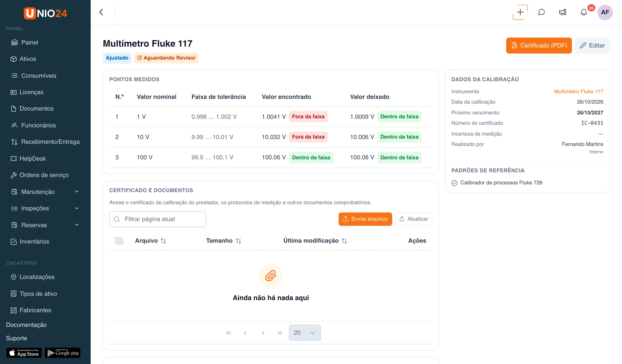
Task: Open the Documentação link
Action: 26,325
